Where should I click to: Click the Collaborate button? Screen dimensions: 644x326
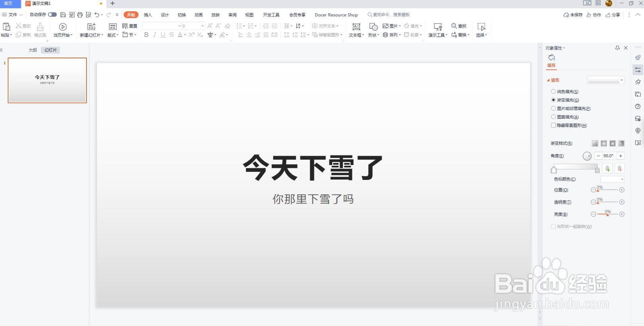(x=594, y=15)
